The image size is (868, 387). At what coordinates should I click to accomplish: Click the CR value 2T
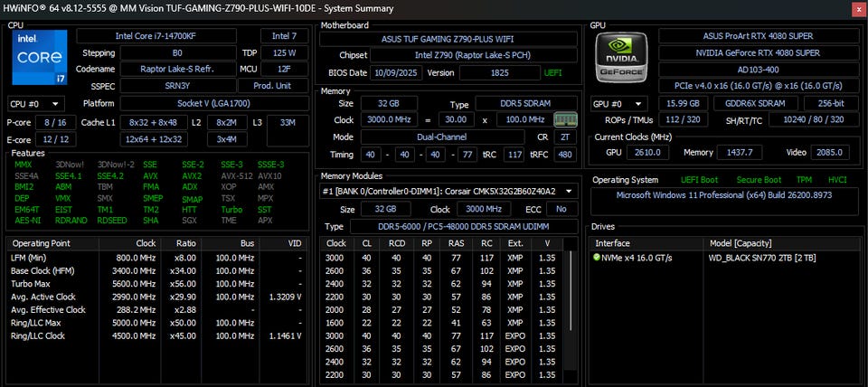pyautogui.click(x=564, y=137)
